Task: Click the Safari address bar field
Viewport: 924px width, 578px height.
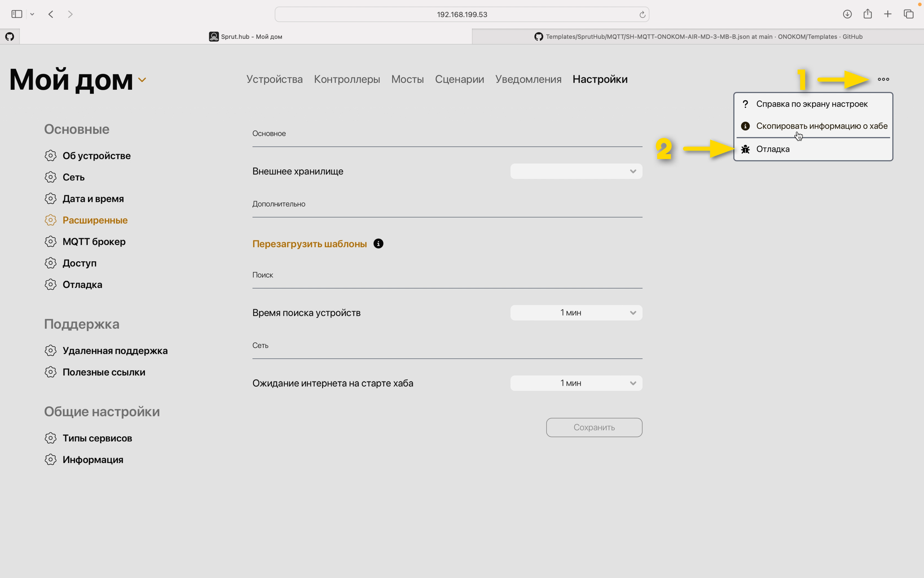Action: coord(461,14)
